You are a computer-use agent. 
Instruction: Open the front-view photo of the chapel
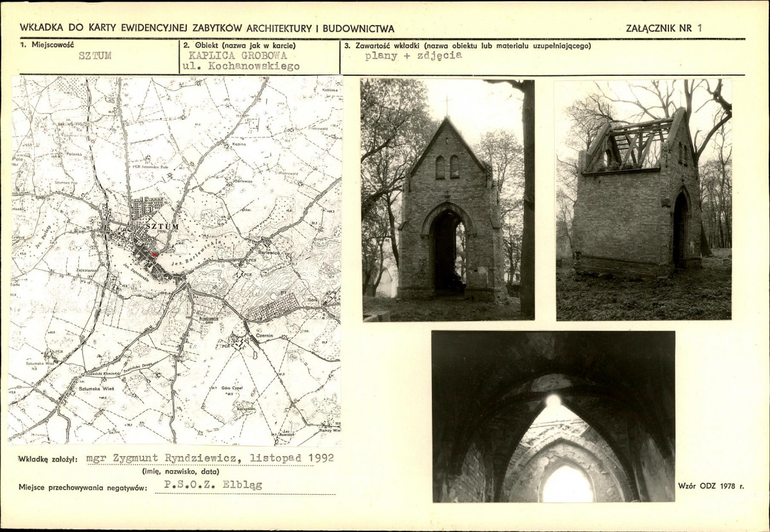pyautogui.click(x=448, y=199)
